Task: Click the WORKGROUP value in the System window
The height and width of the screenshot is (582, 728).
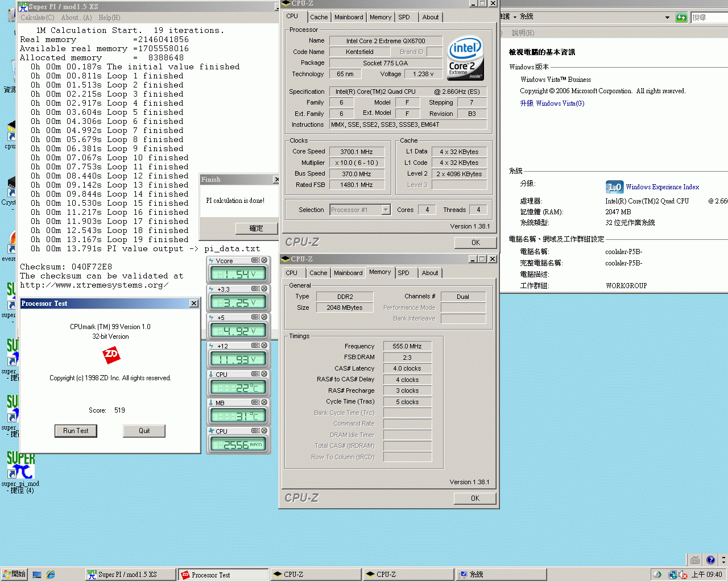Action: 626,286
